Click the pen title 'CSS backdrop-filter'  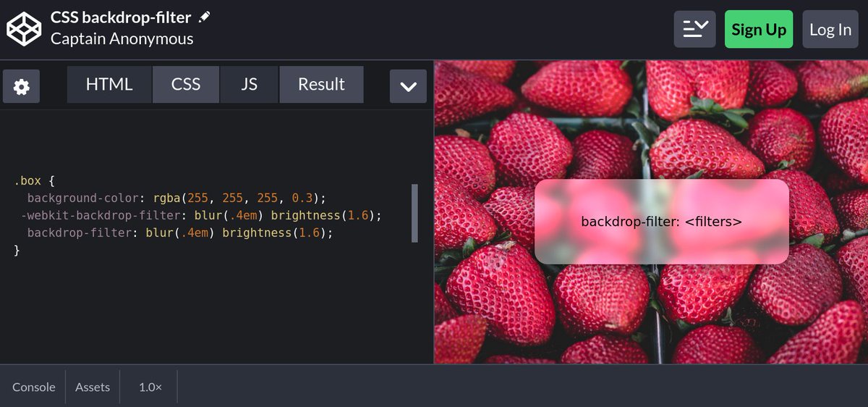[121, 17]
